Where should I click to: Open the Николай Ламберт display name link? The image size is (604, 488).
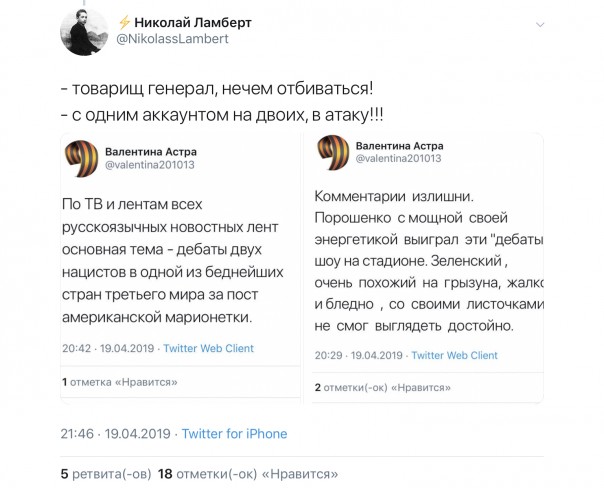pyautogui.click(x=192, y=22)
